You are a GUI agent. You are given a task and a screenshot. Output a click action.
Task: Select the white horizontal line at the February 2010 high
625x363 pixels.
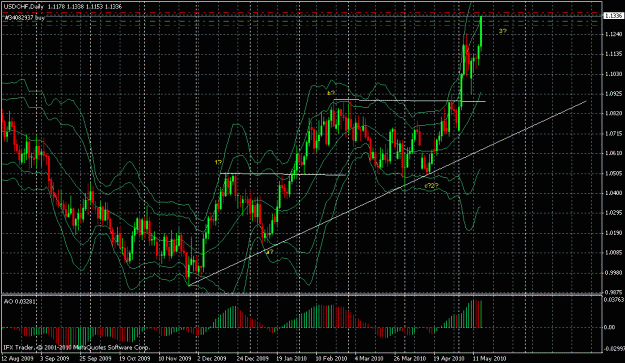pyautogui.click(x=409, y=100)
